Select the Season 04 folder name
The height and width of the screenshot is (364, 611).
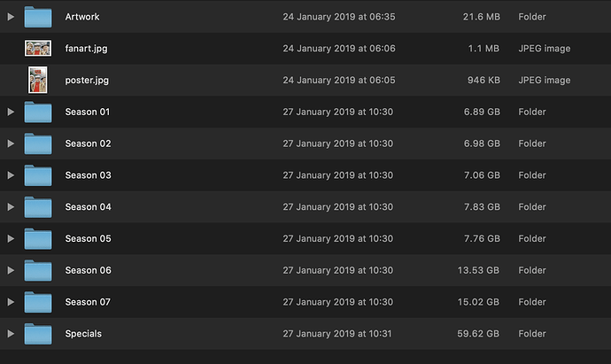tap(88, 207)
